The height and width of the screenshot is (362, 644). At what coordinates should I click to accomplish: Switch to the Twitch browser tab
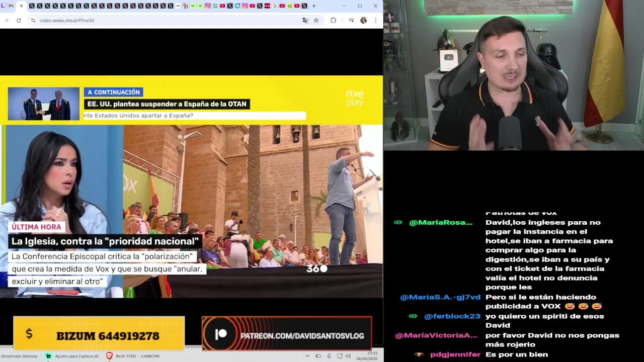pos(4,6)
